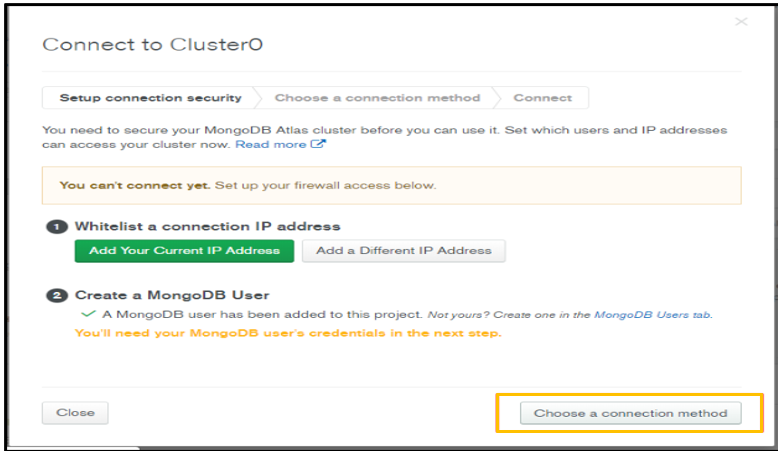Viewport: 778px width, 451px height.
Task: Click the step 1 number badge
Action: point(57,227)
